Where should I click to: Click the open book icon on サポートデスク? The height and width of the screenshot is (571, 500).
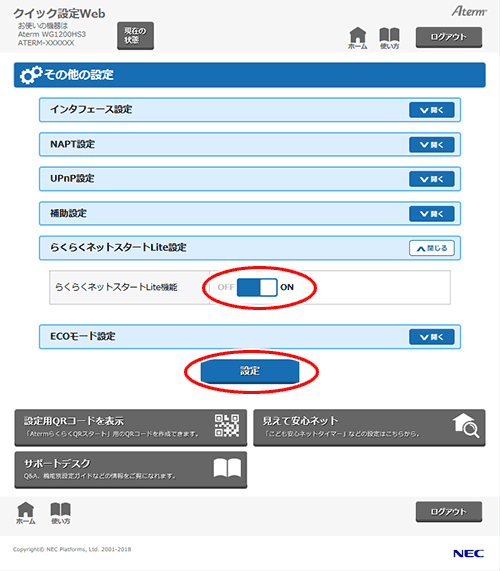pyautogui.click(x=227, y=468)
